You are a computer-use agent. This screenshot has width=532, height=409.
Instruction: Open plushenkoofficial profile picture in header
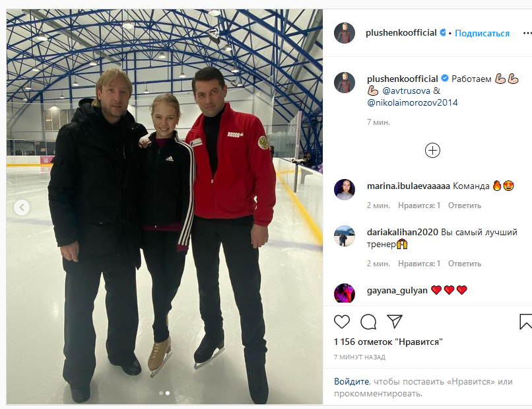pos(345,33)
